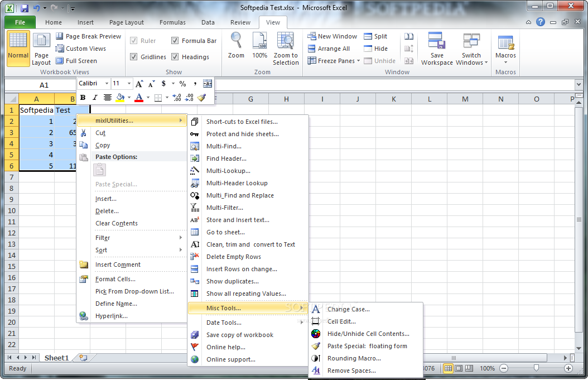588x380 pixels.
Task: Open the Home ribbon tab
Action: [53, 22]
